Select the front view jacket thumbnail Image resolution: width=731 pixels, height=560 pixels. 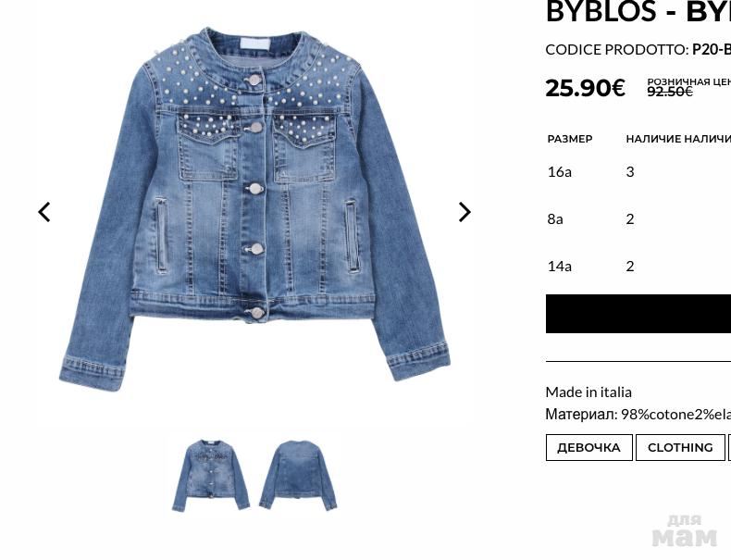[211, 475]
